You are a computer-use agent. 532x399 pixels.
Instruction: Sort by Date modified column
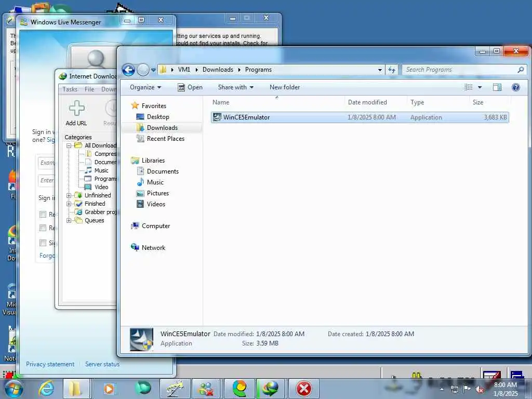[367, 102]
